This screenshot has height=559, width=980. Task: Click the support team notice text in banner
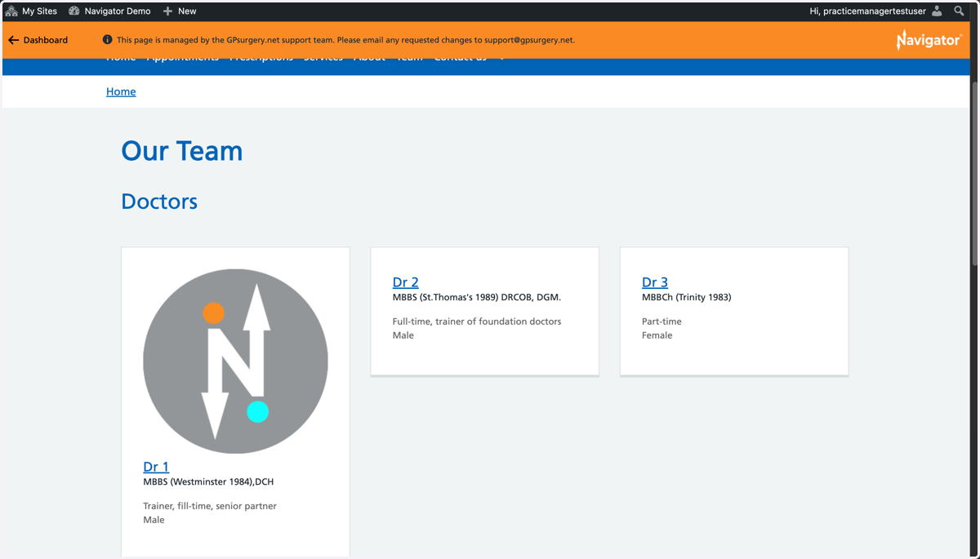point(345,40)
